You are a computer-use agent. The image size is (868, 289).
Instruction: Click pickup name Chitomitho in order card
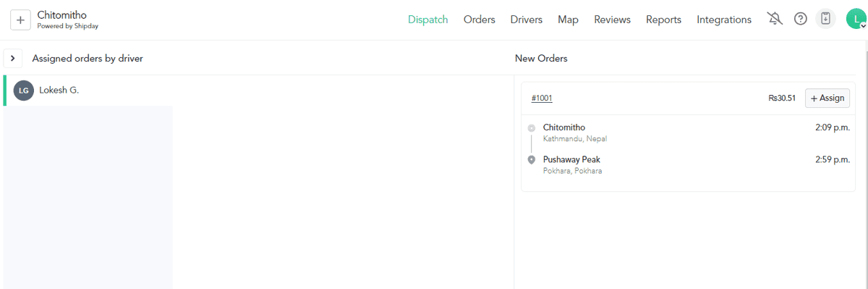[x=564, y=127]
